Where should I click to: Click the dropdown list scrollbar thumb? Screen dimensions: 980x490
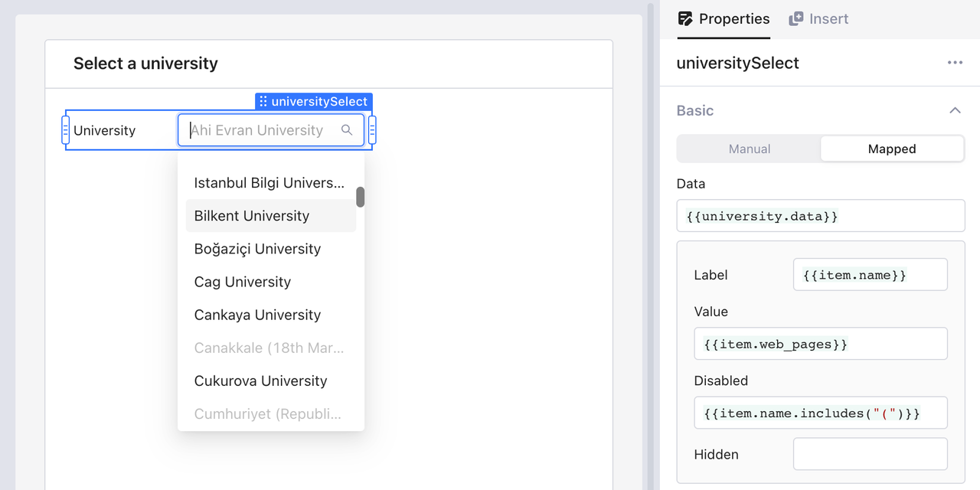click(x=360, y=197)
